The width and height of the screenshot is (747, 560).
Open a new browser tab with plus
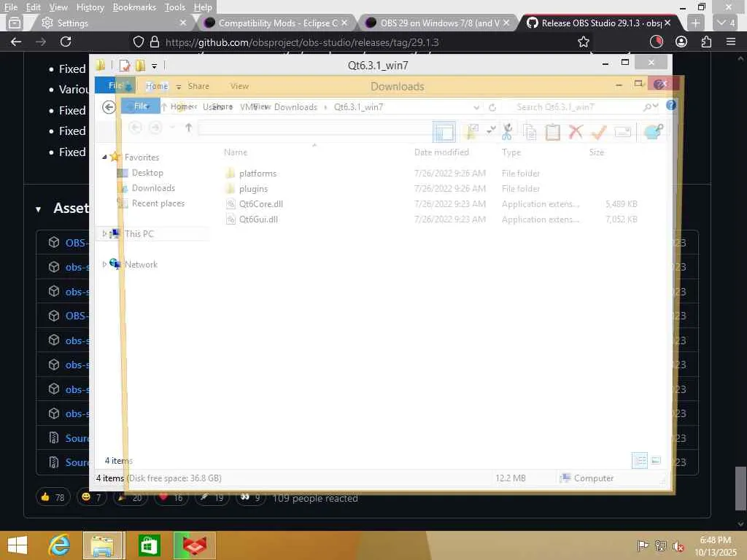tap(695, 23)
